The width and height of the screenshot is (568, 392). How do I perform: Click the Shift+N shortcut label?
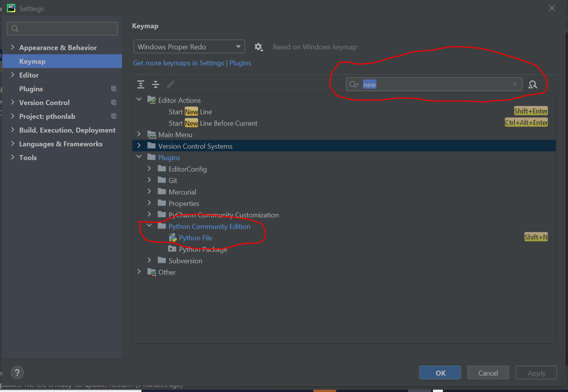536,237
